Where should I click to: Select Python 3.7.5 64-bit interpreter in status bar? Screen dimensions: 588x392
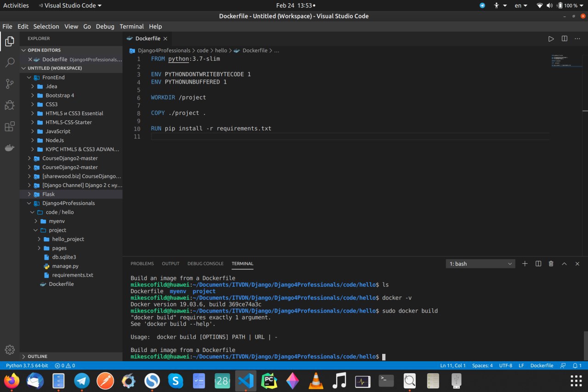pyautogui.click(x=27, y=365)
